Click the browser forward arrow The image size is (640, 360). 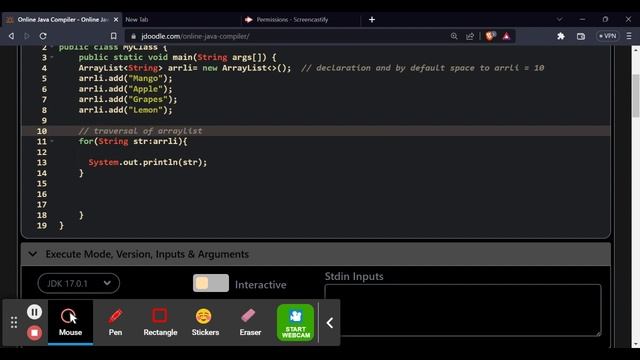point(27,36)
